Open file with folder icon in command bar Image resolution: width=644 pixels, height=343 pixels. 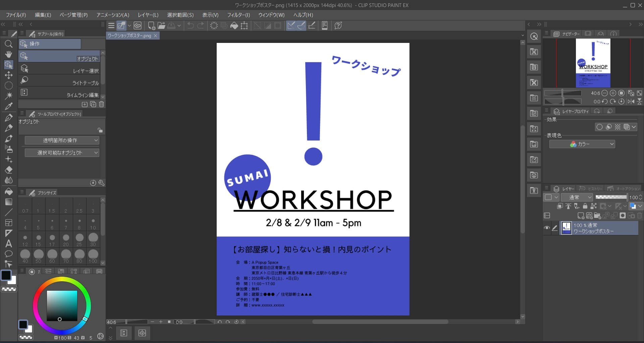click(161, 25)
